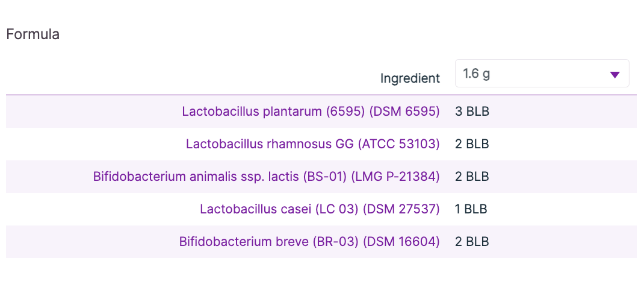Open Lactobacillus rhamnosus GG ingredient link
The image size is (644, 293).
click(270, 144)
